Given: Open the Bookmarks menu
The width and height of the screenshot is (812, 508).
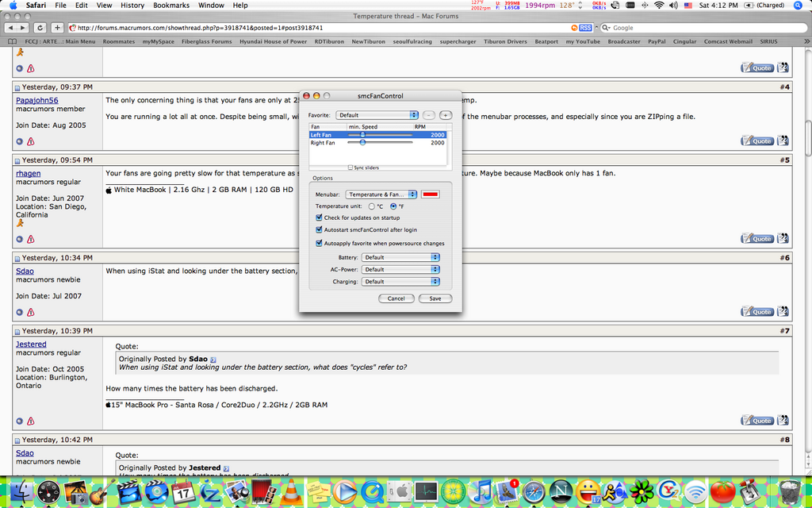Looking at the screenshot, I should [171, 6].
